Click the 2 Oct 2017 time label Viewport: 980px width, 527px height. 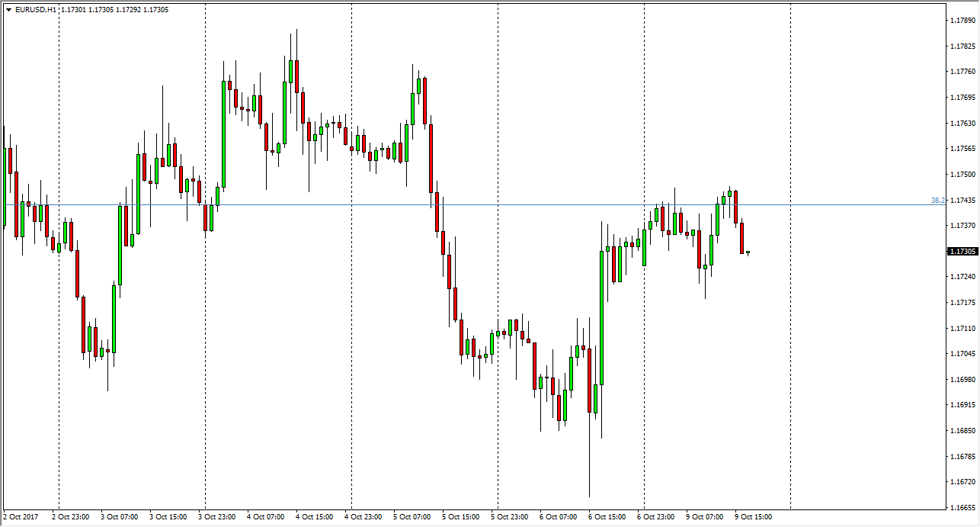(x=21, y=517)
